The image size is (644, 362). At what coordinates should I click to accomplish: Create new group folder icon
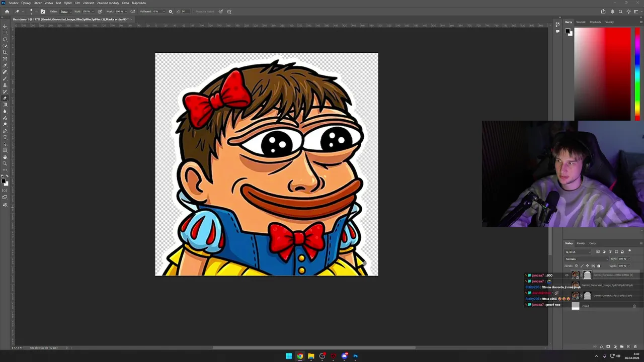(x=622, y=346)
